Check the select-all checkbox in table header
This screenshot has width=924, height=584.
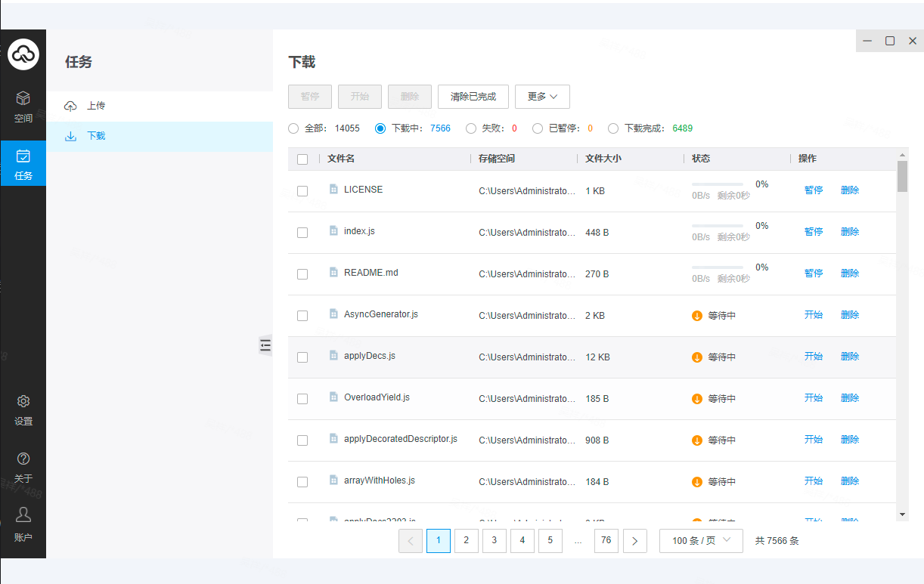[302, 159]
